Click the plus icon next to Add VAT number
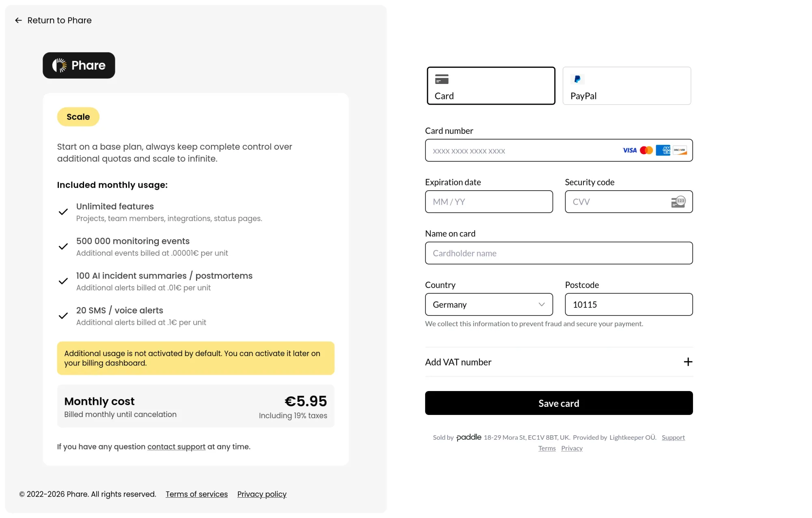 688,362
